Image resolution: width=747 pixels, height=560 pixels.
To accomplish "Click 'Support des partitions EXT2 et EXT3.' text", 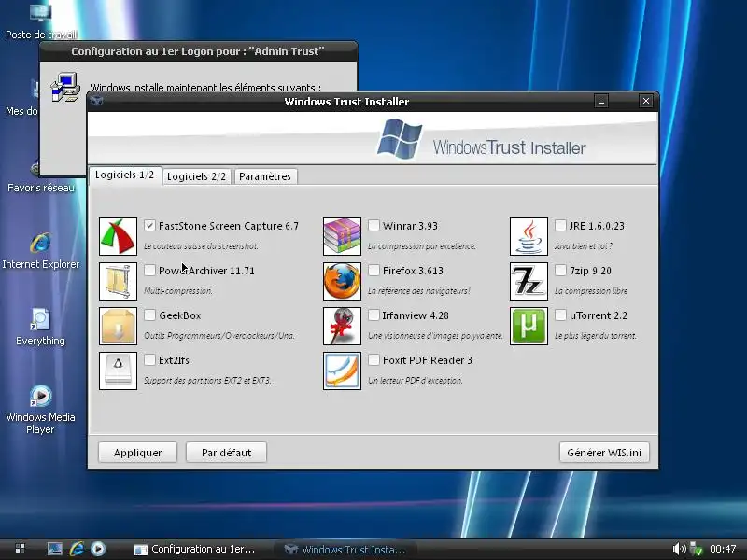I will click(207, 381).
